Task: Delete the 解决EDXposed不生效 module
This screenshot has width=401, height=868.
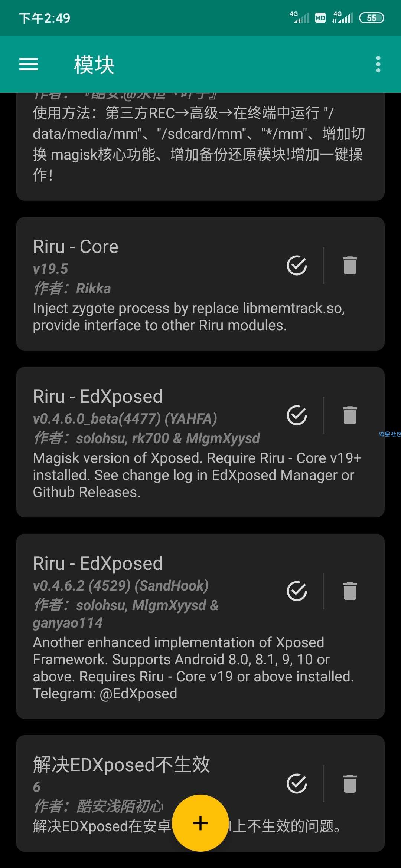Action: tap(350, 783)
